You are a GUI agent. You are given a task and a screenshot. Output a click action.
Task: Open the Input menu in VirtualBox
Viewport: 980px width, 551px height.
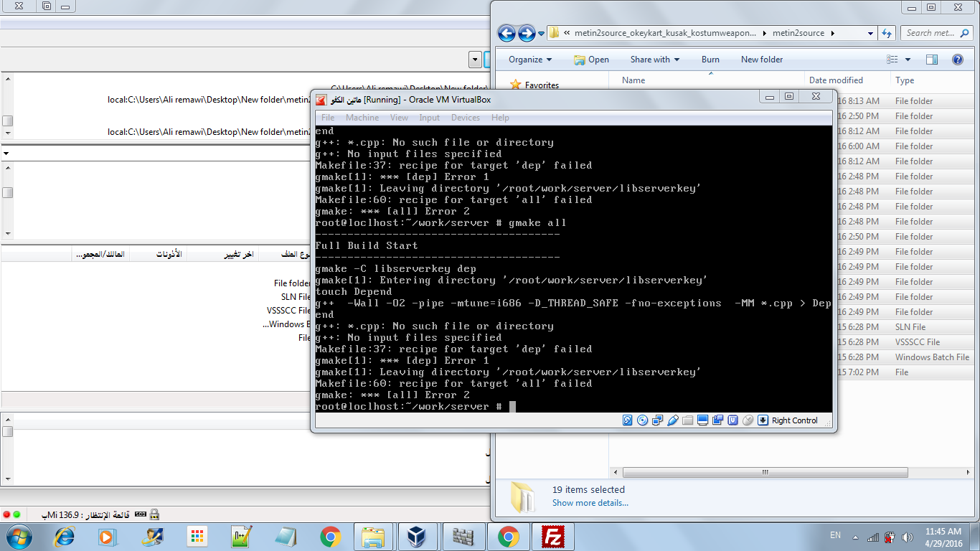click(x=430, y=118)
